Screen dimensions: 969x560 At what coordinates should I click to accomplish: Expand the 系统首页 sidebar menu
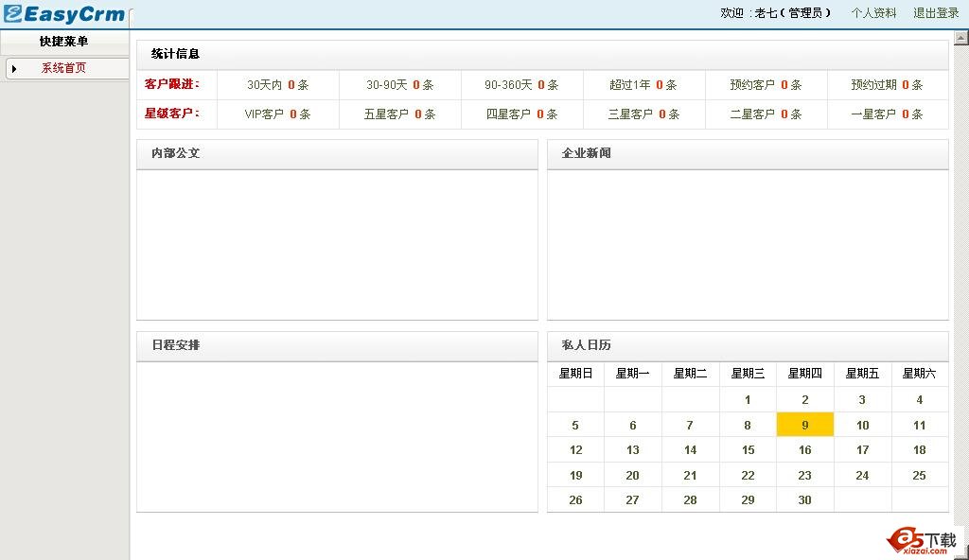coord(62,68)
